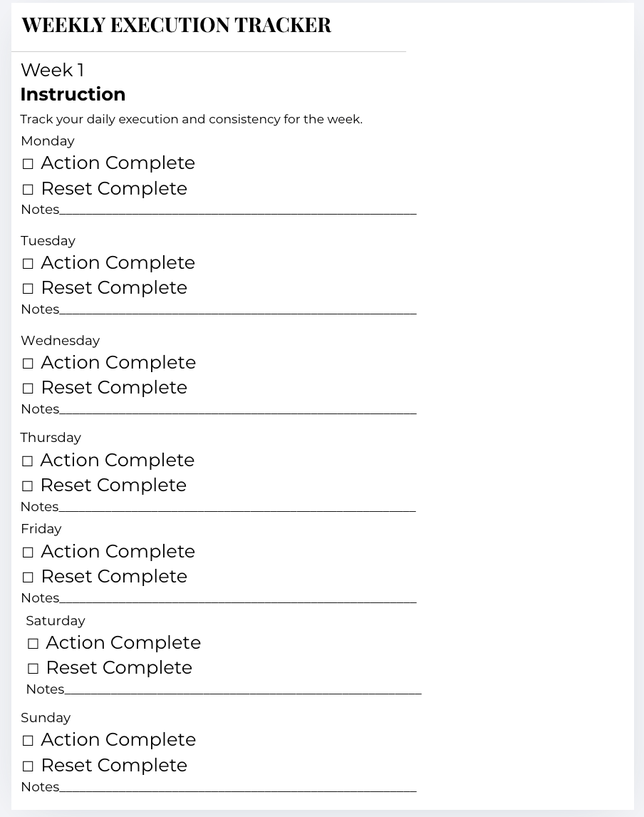644x817 pixels.
Task: Check Monday's Action Complete box
Action: [x=28, y=164]
